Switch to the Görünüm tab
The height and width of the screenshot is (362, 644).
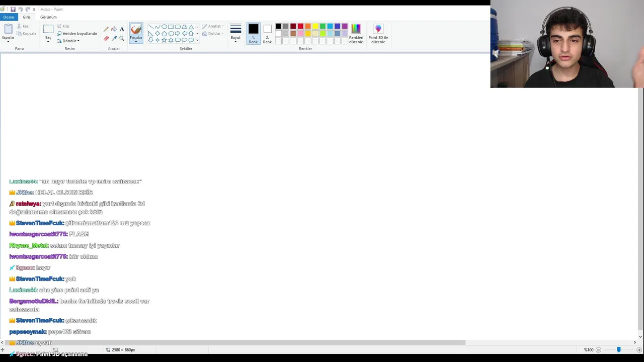48,17
